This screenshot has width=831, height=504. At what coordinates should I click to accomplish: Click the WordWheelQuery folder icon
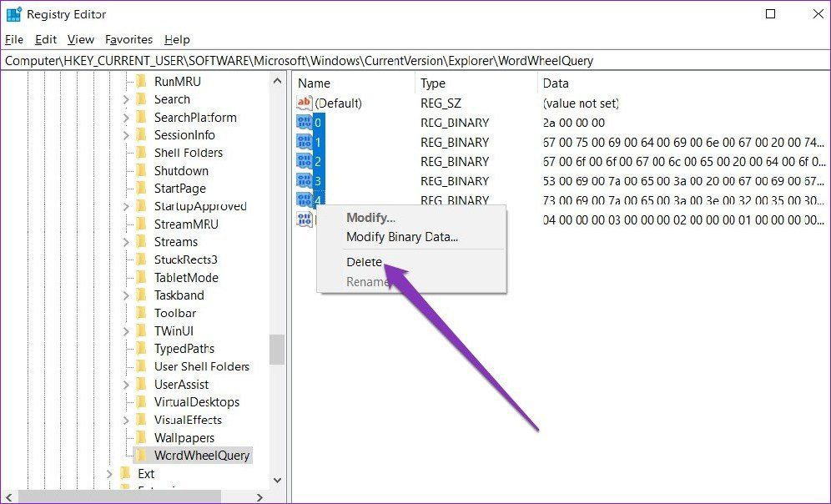(141, 456)
